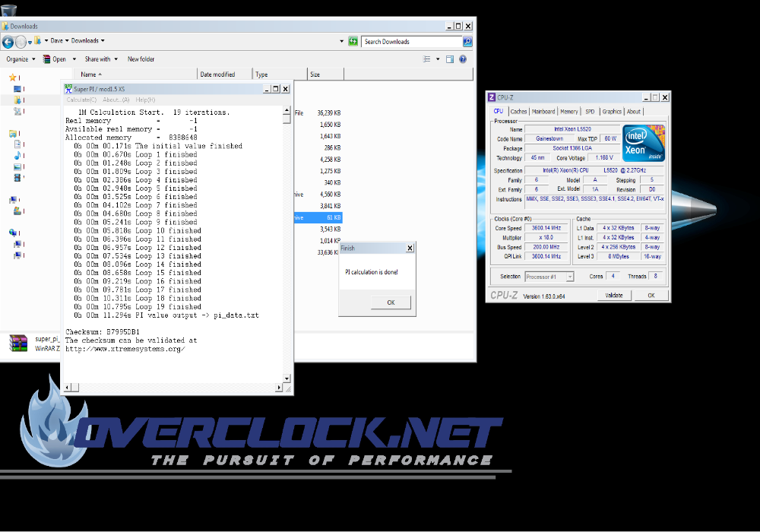760x532 pixels.
Task: Expand the Dave breadcrumb arrow
Action: (67, 41)
